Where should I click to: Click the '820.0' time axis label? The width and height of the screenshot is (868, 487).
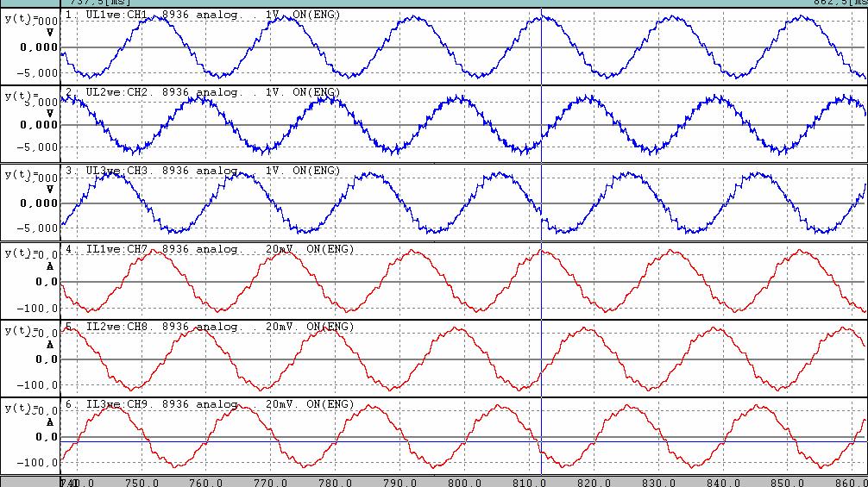[x=594, y=482]
